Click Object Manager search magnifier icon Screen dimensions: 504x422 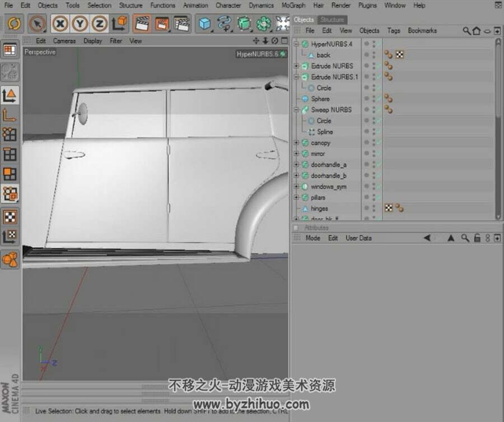(466, 31)
